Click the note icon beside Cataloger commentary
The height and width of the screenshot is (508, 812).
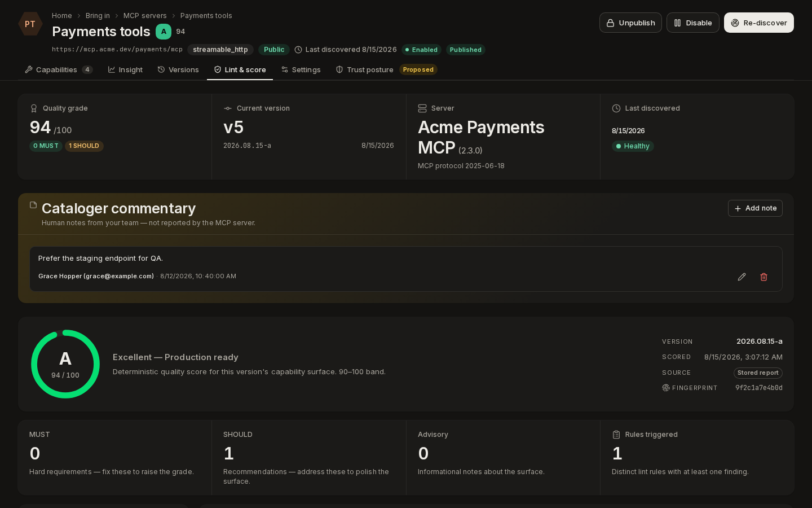pos(33,205)
